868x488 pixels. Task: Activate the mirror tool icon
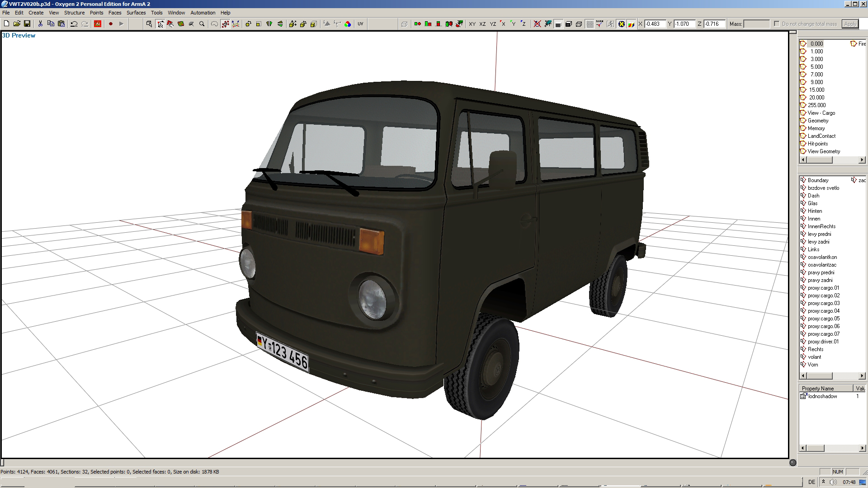[269, 24]
